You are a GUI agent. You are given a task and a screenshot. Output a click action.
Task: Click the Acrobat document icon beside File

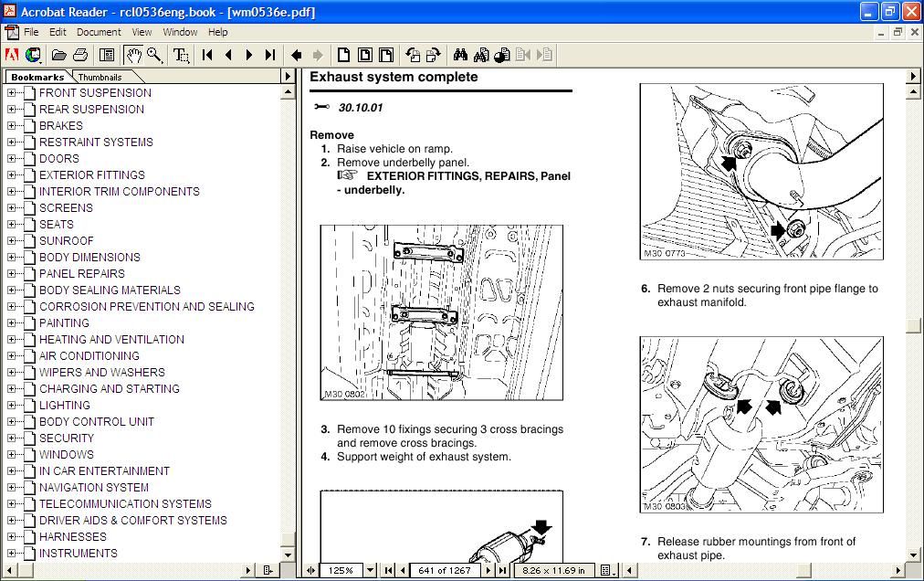[x=11, y=33]
